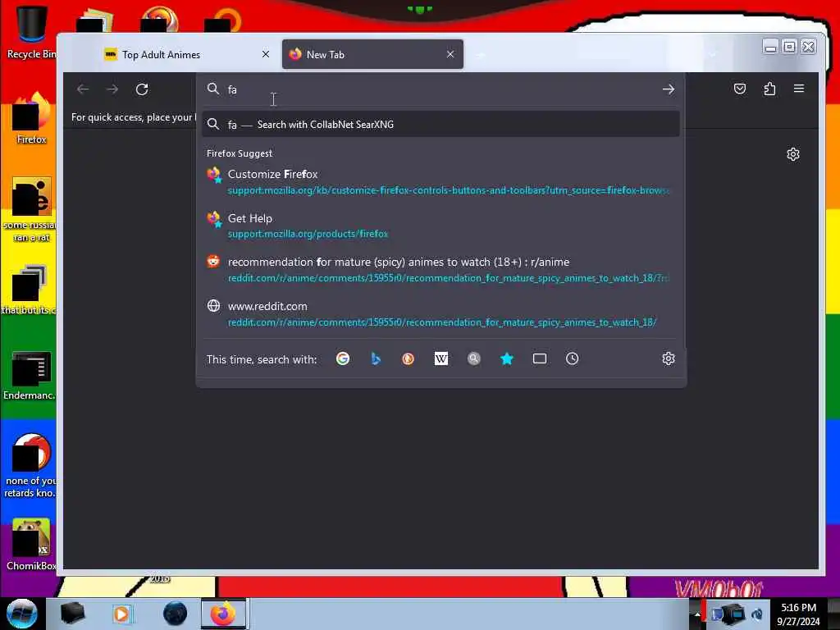Select 'fa — Search with CollabNet SearXNG' suggestion

441,125
